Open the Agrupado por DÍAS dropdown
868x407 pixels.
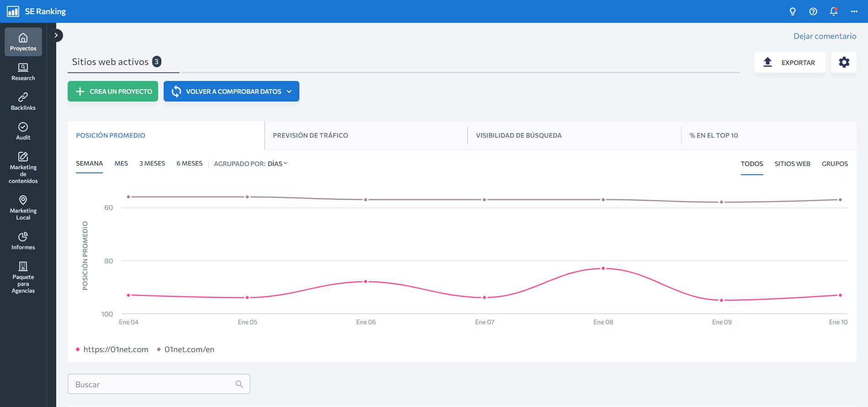point(277,164)
